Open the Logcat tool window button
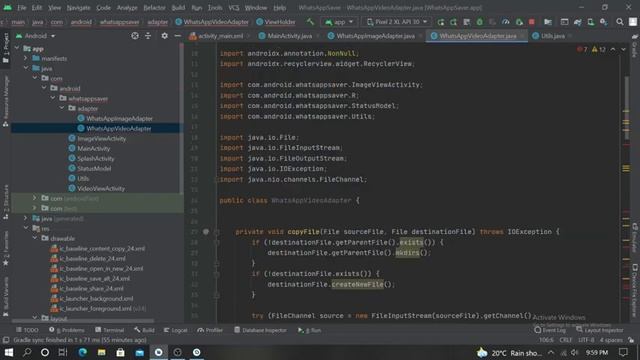Image resolution: width=640 pixels, height=360 pixels. (x=176, y=330)
